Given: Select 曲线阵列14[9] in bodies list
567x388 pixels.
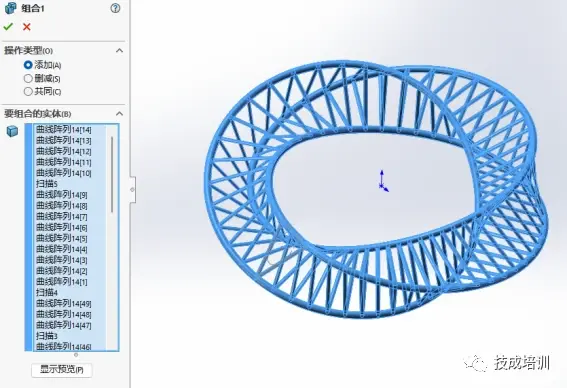Looking at the screenshot, I should pos(62,195).
